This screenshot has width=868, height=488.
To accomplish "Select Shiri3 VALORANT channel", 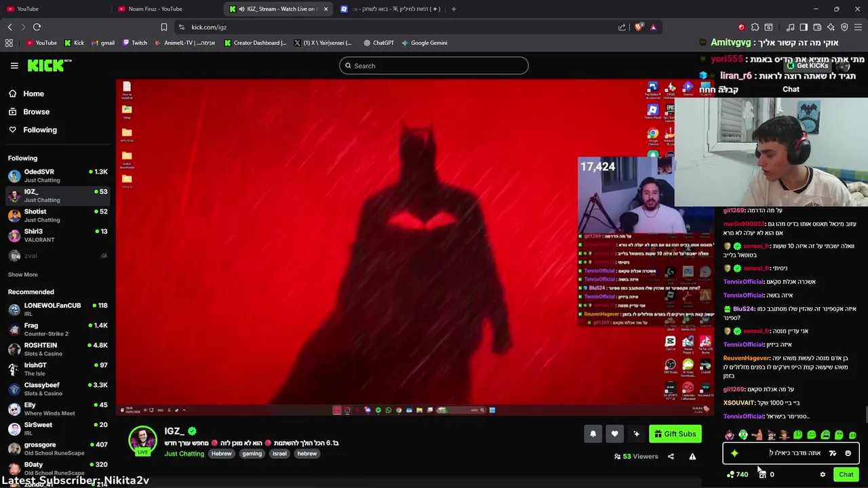I will click(x=58, y=235).
